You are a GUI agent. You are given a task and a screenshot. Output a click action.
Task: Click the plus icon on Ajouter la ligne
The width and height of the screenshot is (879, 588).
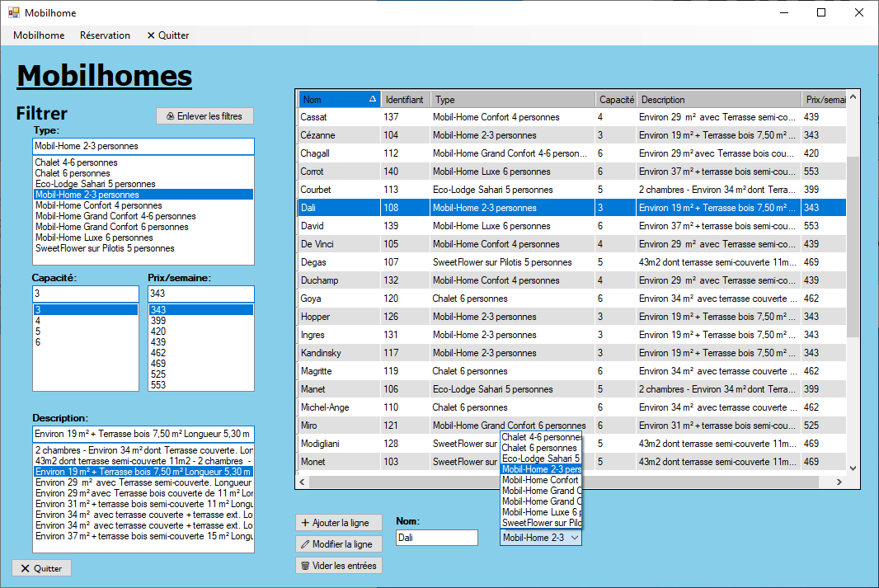pos(305,523)
